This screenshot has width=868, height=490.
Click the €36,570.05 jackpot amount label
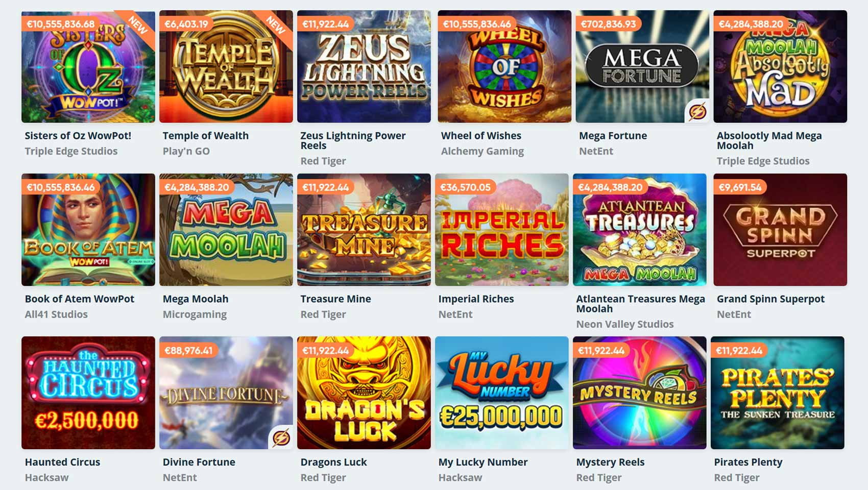pyautogui.click(x=465, y=187)
